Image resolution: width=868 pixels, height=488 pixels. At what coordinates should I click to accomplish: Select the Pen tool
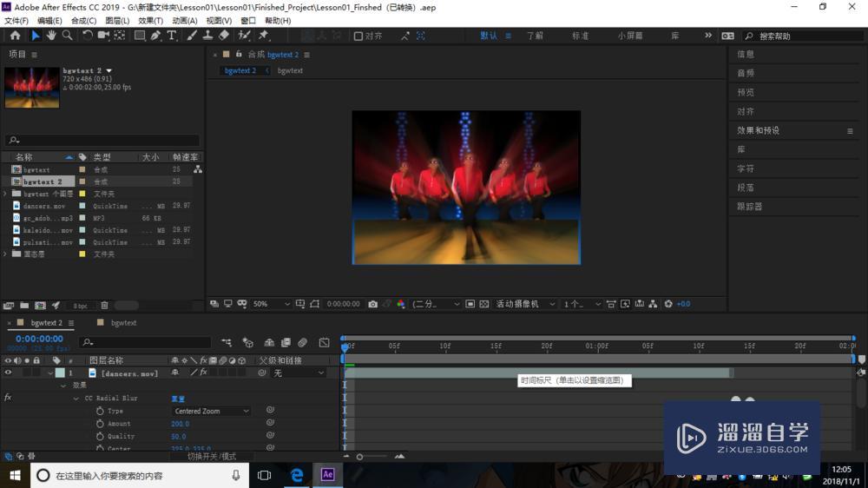coord(155,36)
